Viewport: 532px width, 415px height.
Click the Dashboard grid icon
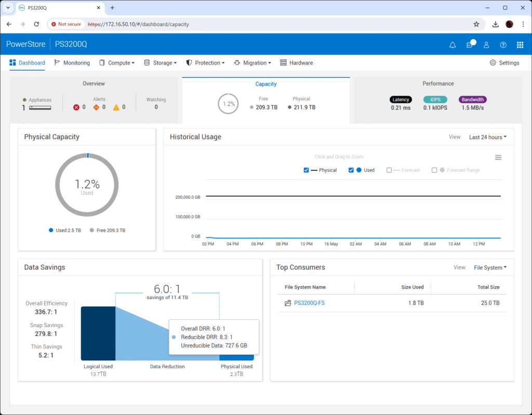[x=12, y=62]
